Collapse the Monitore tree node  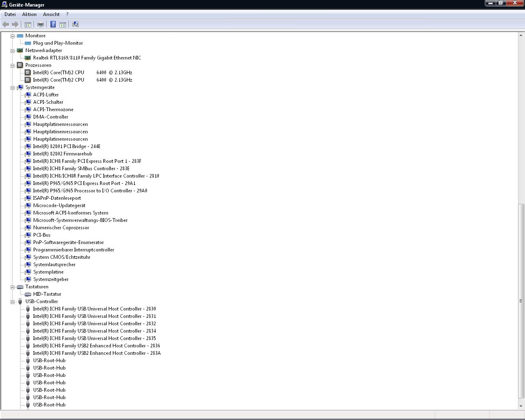pos(13,36)
